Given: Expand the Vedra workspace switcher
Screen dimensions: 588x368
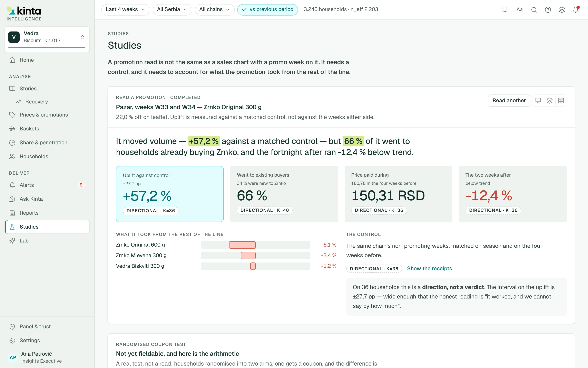Looking at the screenshot, I should (x=47, y=39).
